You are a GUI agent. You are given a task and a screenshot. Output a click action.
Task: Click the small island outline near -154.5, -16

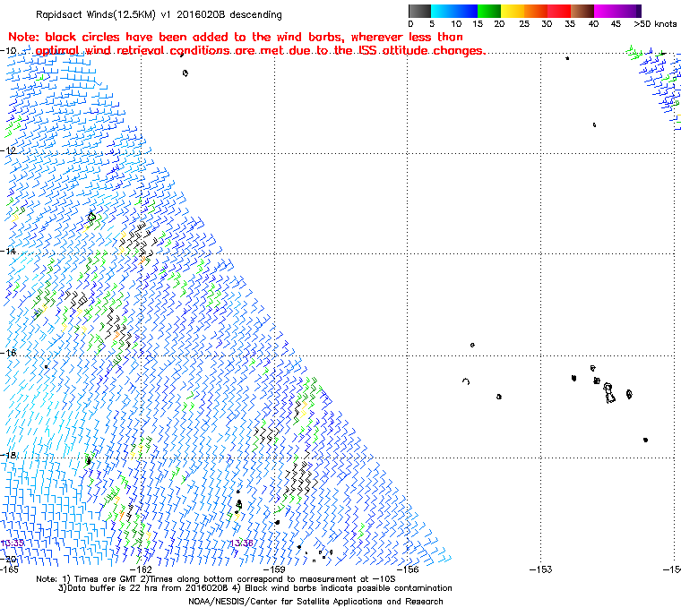click(472, 345)
